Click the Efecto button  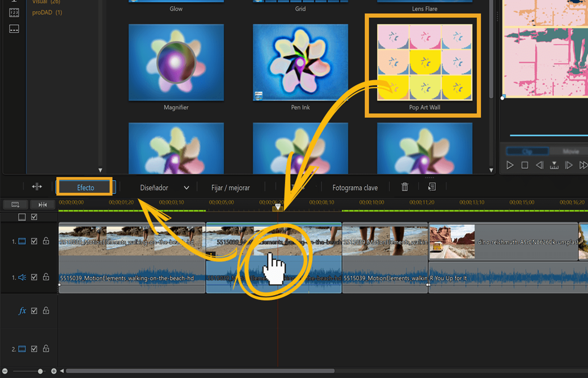(86, 188)
